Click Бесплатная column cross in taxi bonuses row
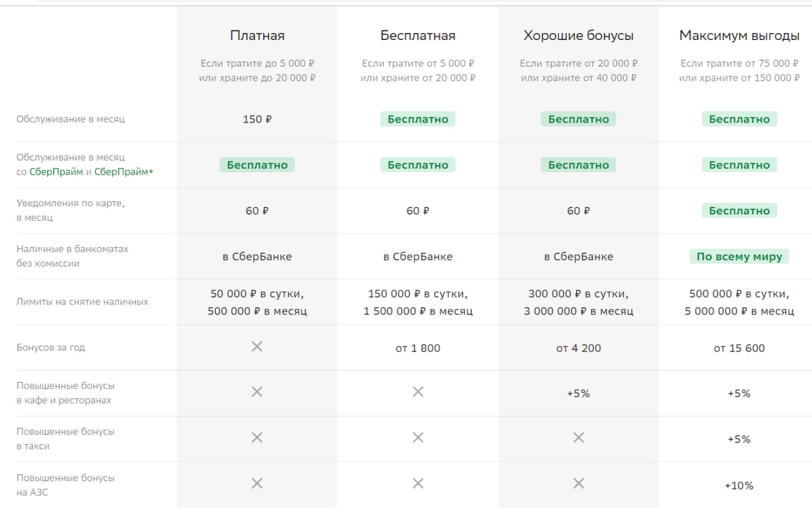812x520 pixels. click(418, 437)
